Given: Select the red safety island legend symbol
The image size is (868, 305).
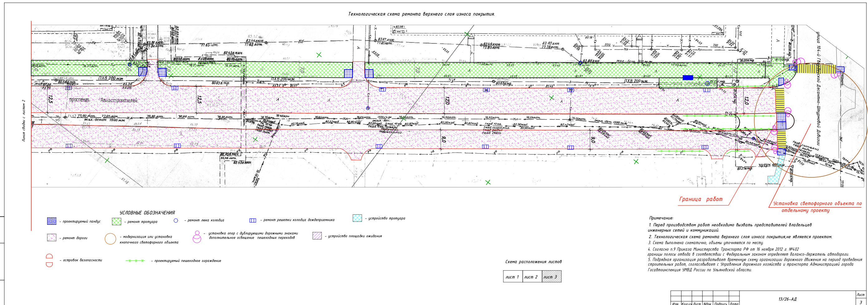Looking at the screenshot, I should point(49,260).
